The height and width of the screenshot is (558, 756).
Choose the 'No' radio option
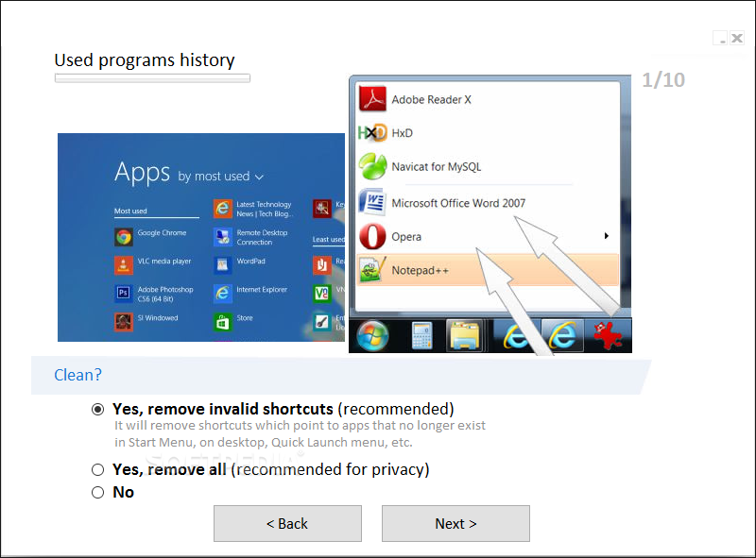pyautogui.click(x=98, y=493)
